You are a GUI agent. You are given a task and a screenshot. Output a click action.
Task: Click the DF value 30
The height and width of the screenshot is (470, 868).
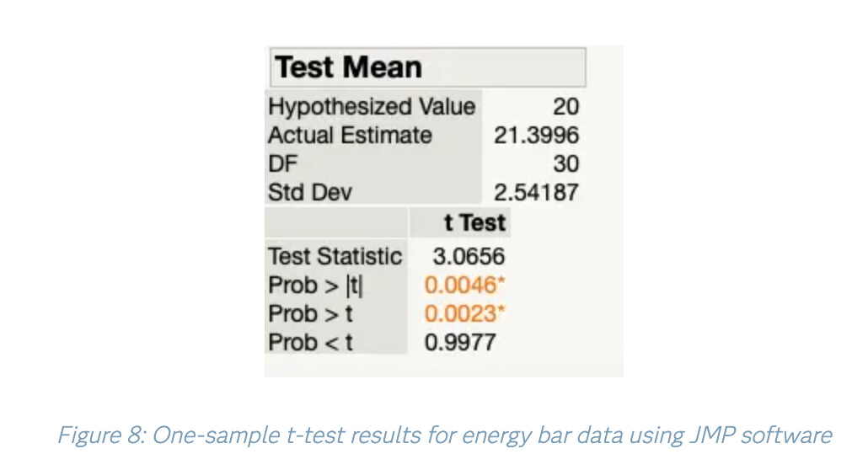pyautogui.click(x=565, y=163)
